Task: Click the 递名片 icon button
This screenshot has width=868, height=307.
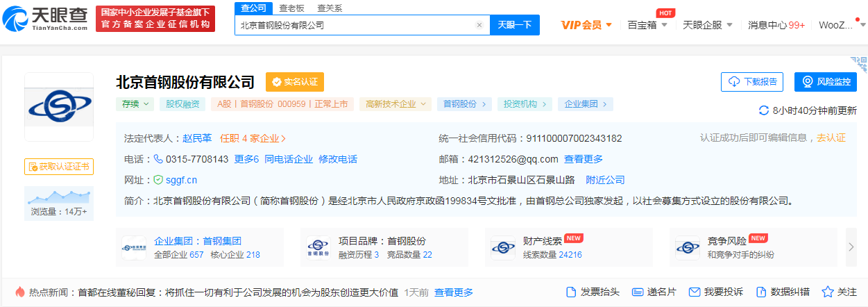Action: coord(654,292)
